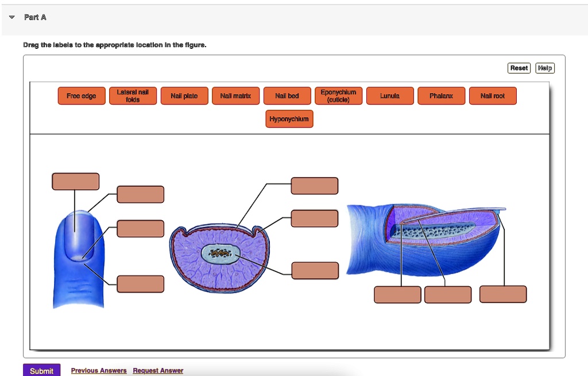The image size is (588, 376).
Task: Select the Hyponychium label
Action: [x=289, y=118]
